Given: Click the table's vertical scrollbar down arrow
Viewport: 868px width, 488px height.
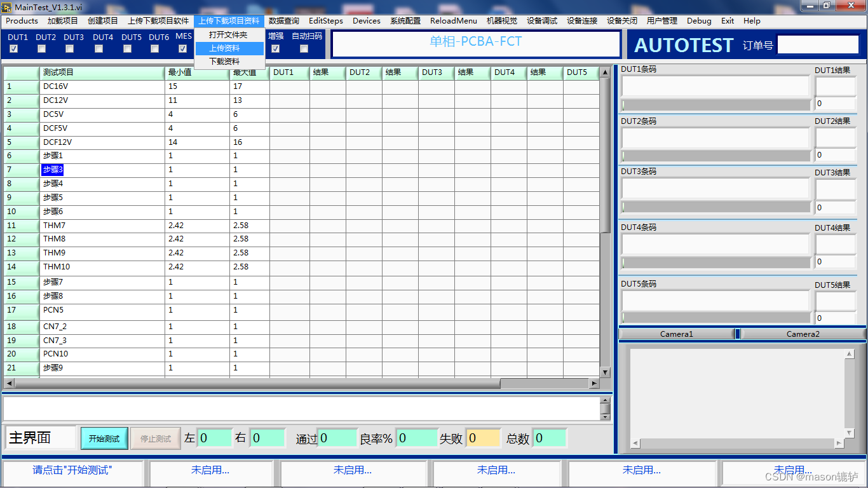Looking at the screenshot, I should (x=605, y=372).
